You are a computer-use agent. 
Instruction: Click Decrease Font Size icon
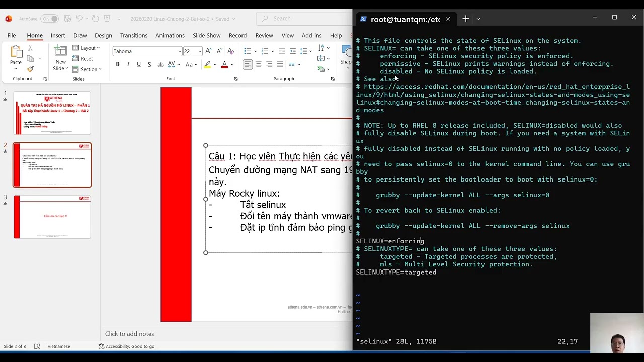click(219, 51)
